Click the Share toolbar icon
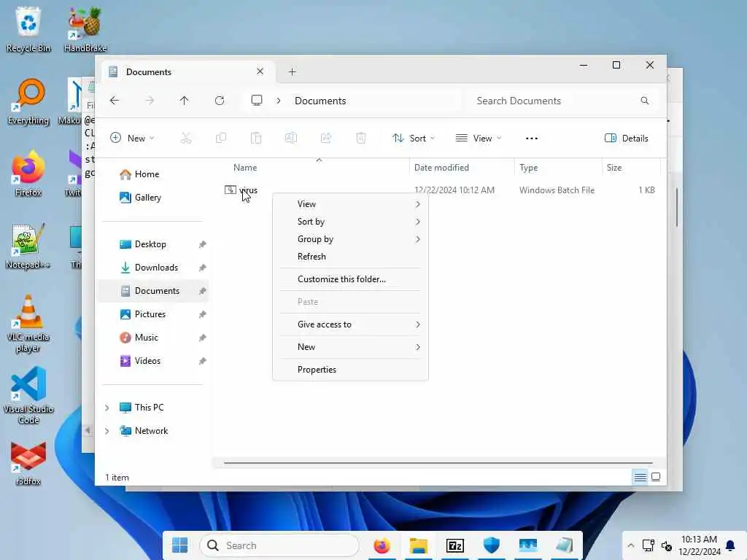The height and width of the screenshot is (560, 747). coord(326,138)
